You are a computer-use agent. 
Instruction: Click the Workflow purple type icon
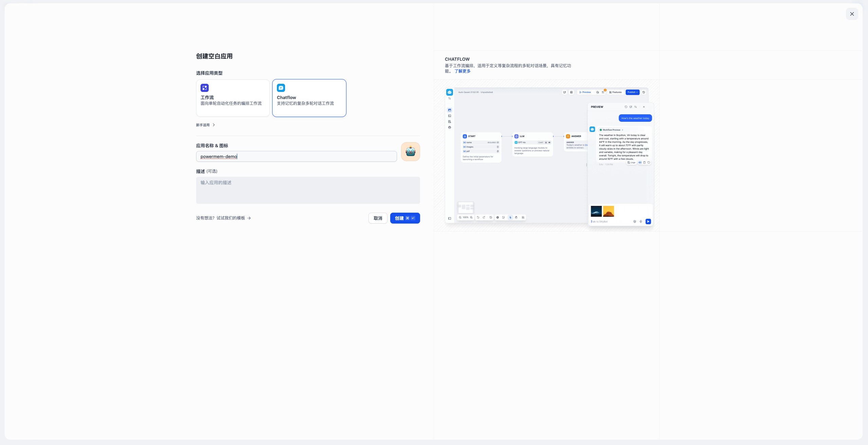pos(204,88)
